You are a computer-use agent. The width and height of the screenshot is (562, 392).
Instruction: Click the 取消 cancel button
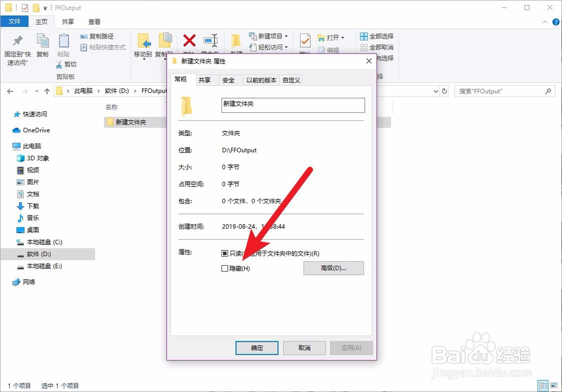(x=304, y=348)
